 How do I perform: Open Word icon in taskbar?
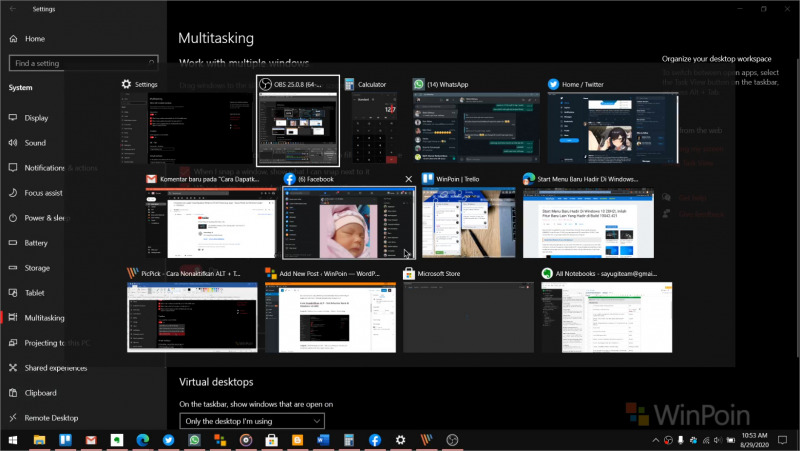[323, 440]
